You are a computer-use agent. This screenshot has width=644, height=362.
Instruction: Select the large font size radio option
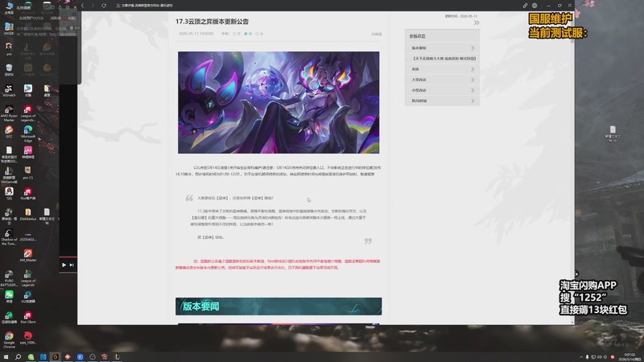tap(234, 34)
